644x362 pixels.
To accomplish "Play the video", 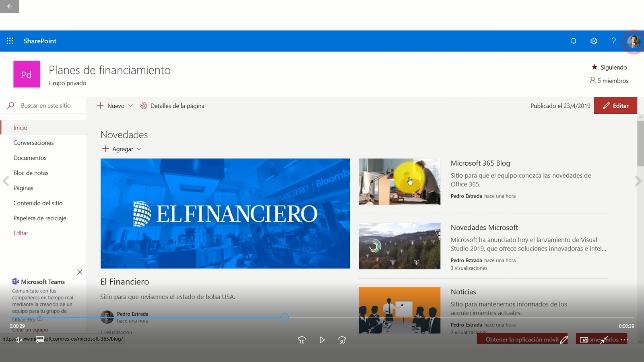I will (322, 340).
